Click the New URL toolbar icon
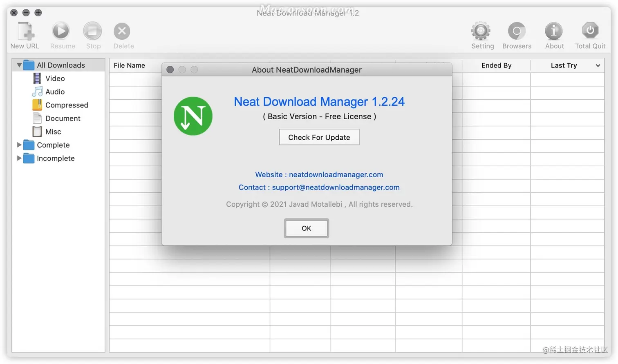Screen dimensions: 618x364 point(25,31)
